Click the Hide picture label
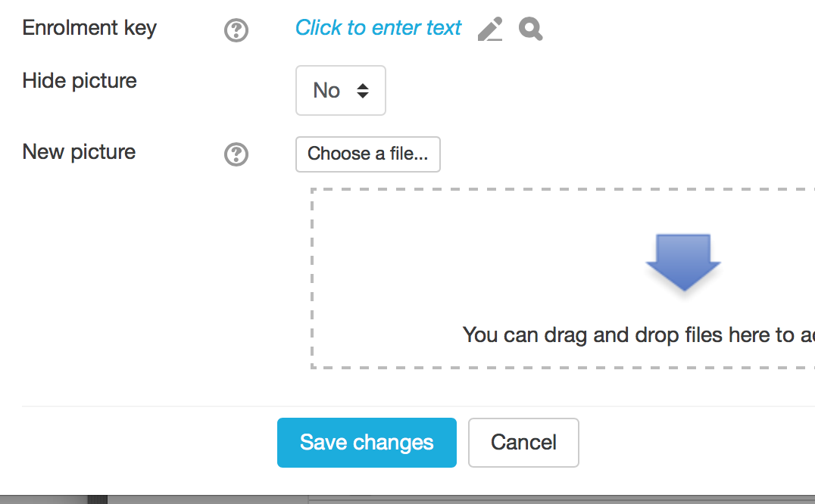The height and width of the screenshot is (504, 815). click(x=80, y=81)
